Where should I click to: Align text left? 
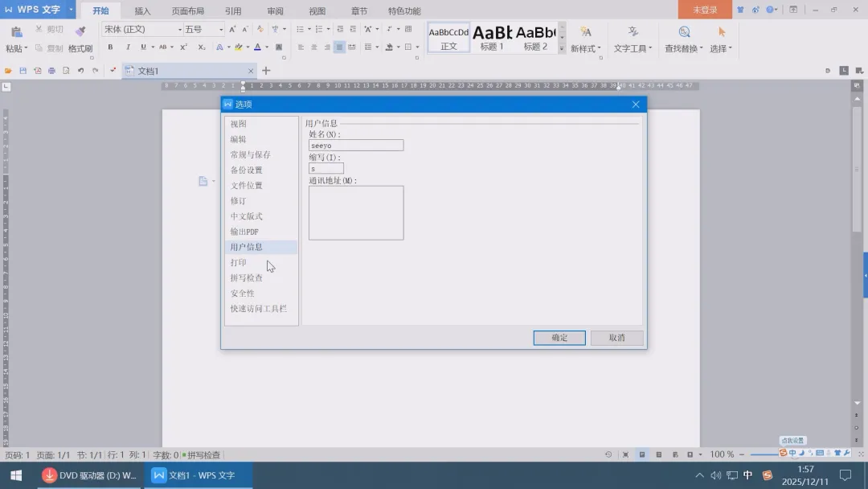301,47
